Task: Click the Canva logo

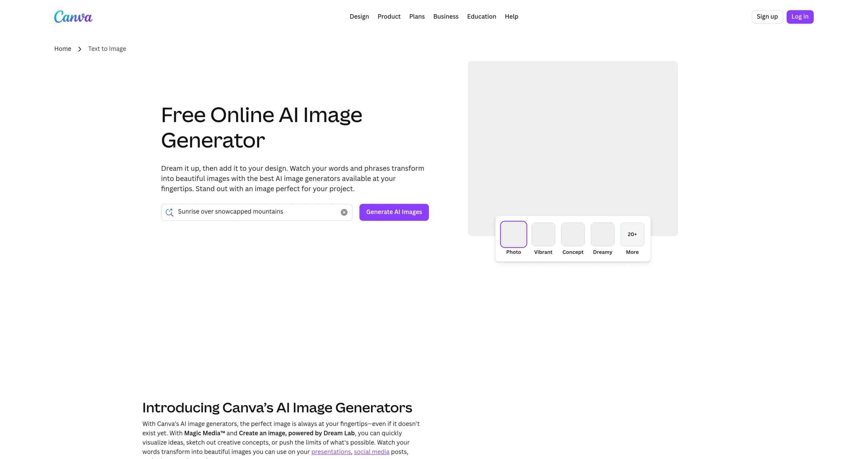Action: click(x=73, y=17)
